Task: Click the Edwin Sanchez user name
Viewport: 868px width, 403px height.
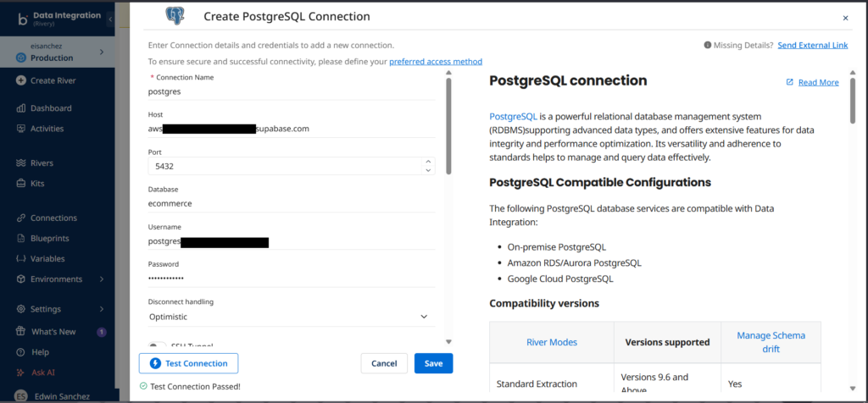Action: (62, 396)
